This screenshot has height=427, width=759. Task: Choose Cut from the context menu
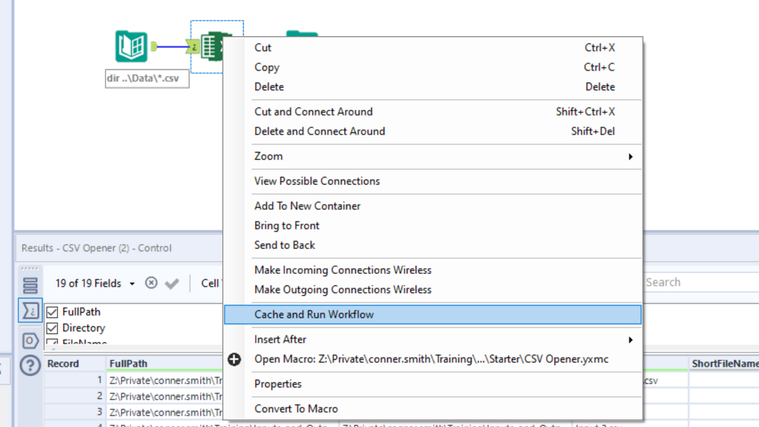coord(433,47)
